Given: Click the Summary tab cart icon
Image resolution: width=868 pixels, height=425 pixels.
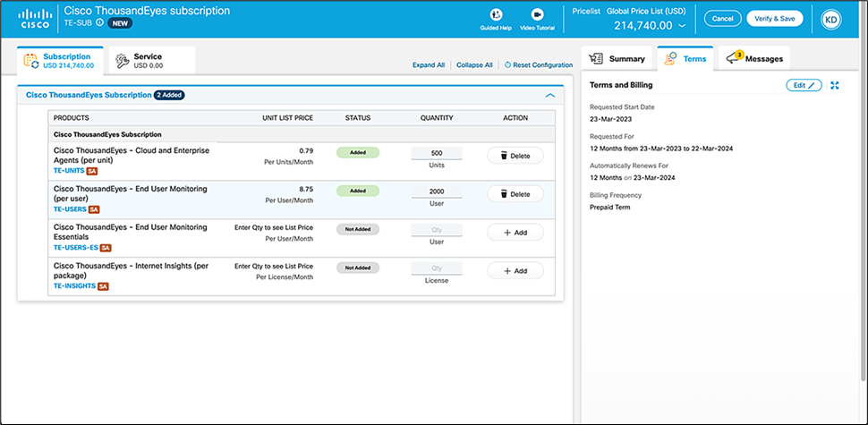Looking at the screenshot, I should 596,59.
